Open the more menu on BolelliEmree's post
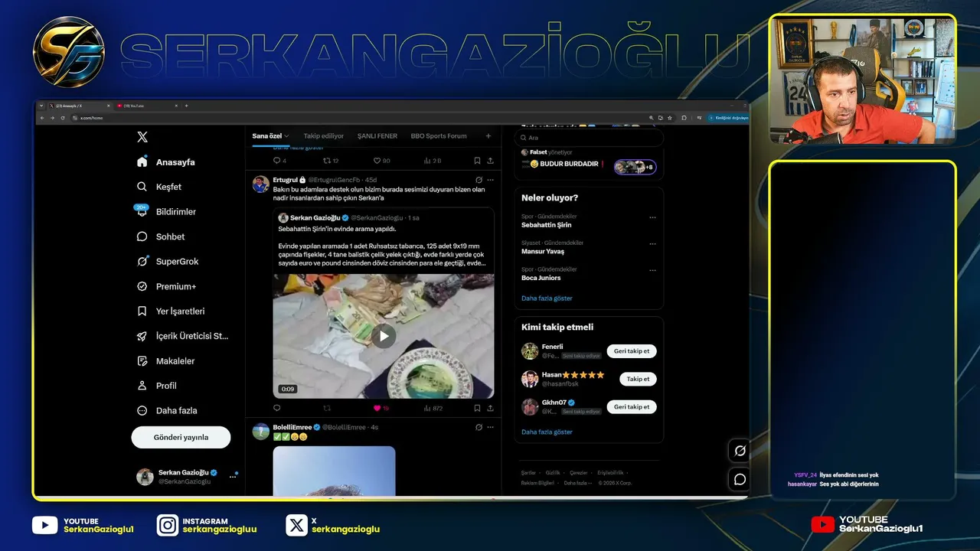The height and width of the screenshot is (551, 980). [x=490, y=427]
